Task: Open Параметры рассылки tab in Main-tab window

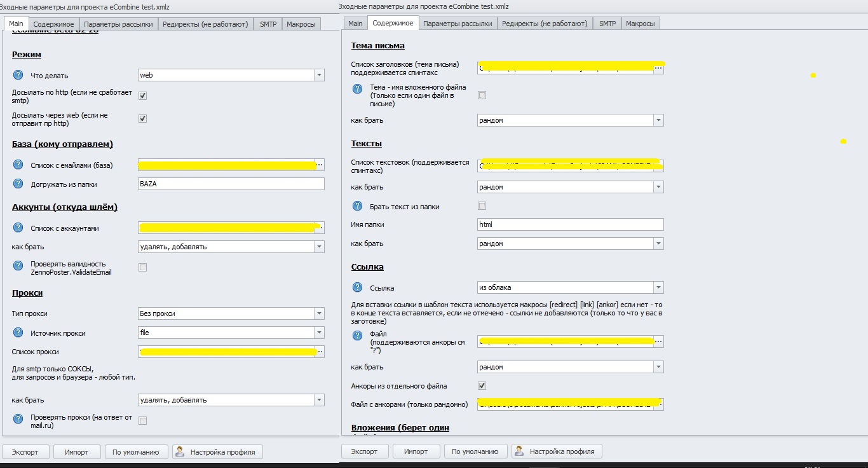Action: coord(119,24)
